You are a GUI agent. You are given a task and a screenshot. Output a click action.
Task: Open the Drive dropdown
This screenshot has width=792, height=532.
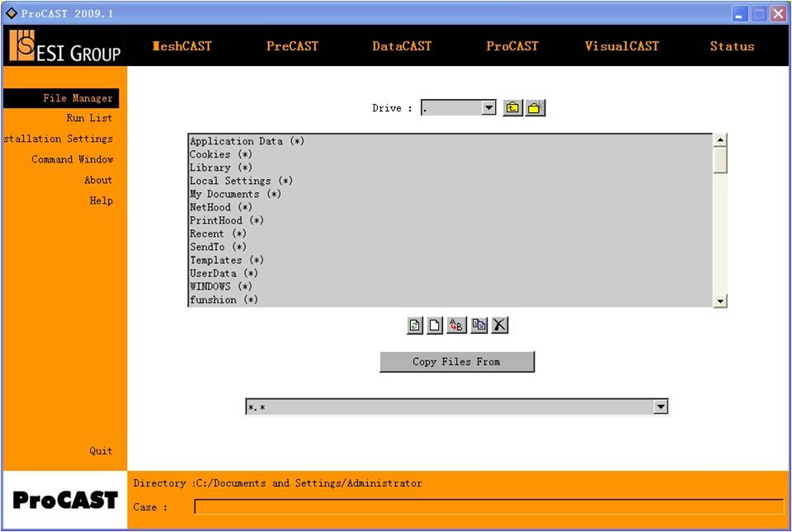pyautogui.click(x=488, y=108)
